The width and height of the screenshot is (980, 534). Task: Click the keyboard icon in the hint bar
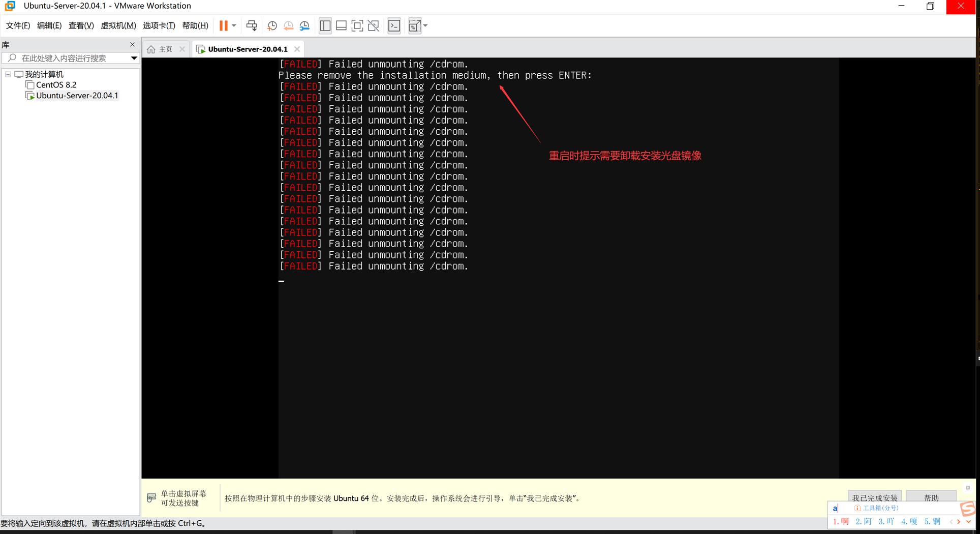pos(151,498)
